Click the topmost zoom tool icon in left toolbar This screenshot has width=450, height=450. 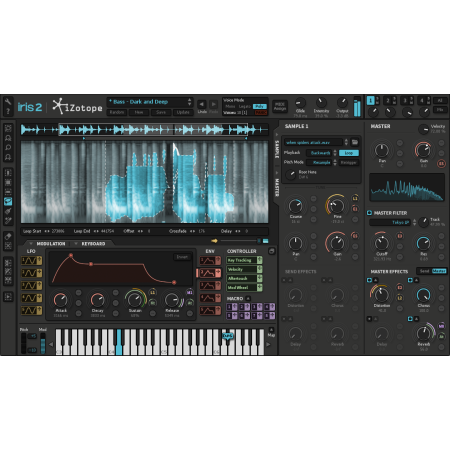[x=8, y=128]
